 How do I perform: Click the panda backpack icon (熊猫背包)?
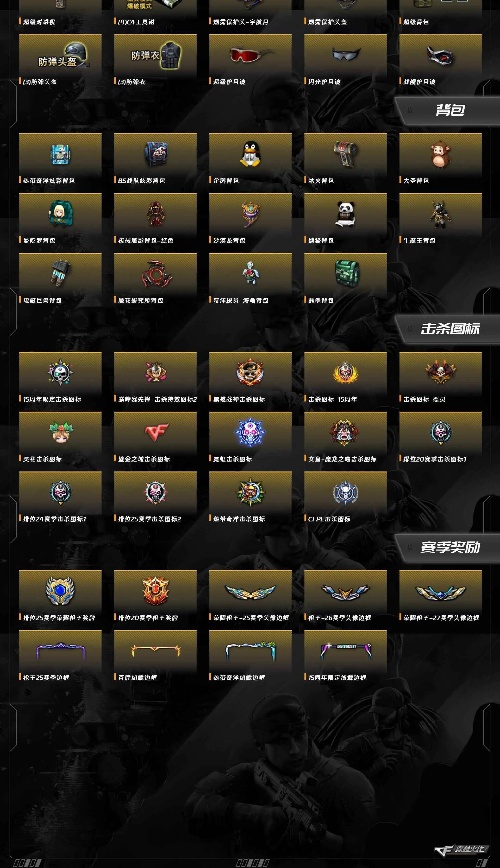(x=345, y=214)
